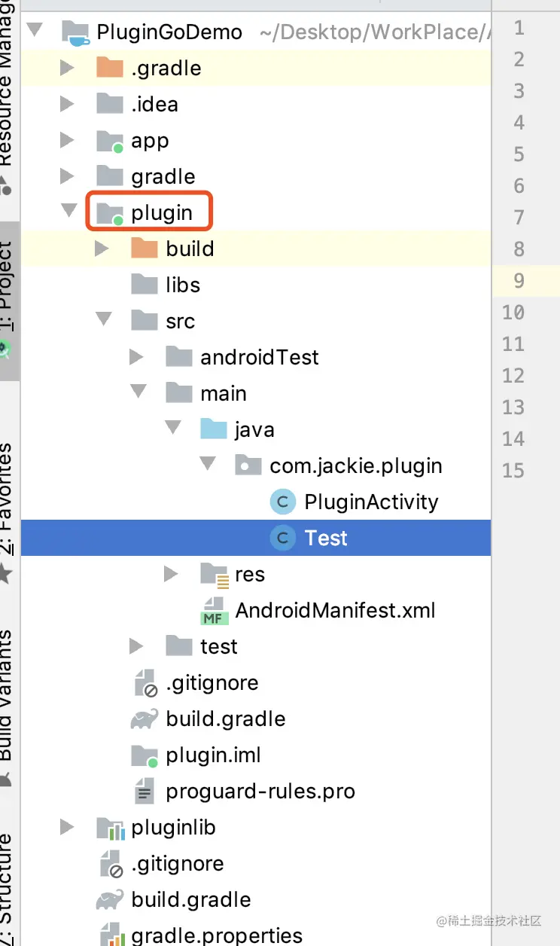560x946 pixels.
Task: Select the gradle.properties file name
Action: click(x=217, y=936)
